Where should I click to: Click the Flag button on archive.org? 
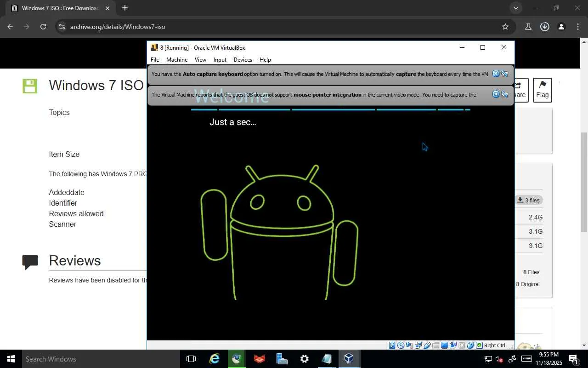(542, 90)
